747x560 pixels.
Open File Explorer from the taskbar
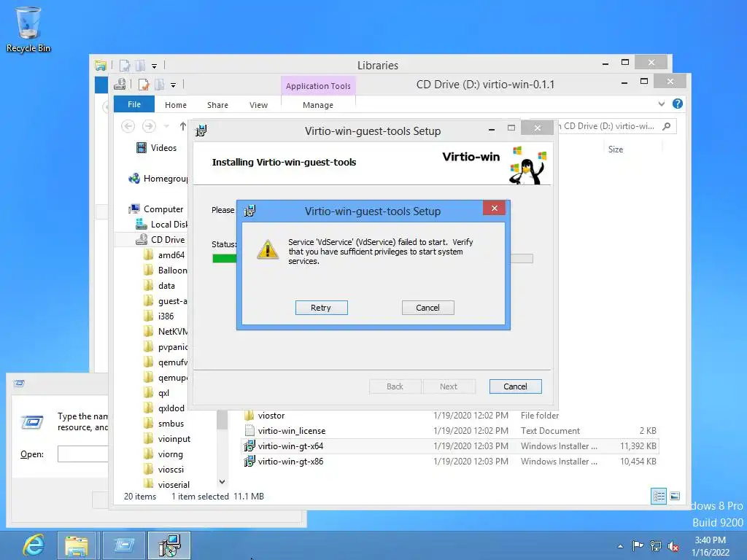77,545
